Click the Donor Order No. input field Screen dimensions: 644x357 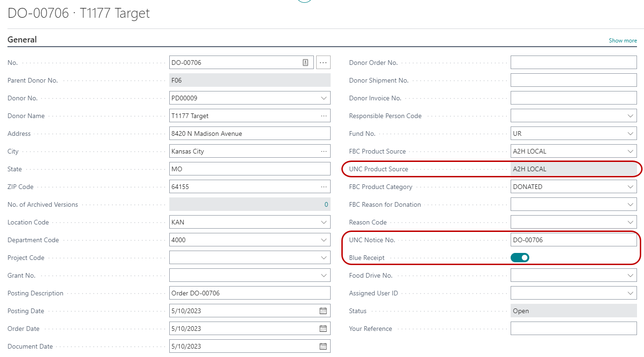click(573, 63)
